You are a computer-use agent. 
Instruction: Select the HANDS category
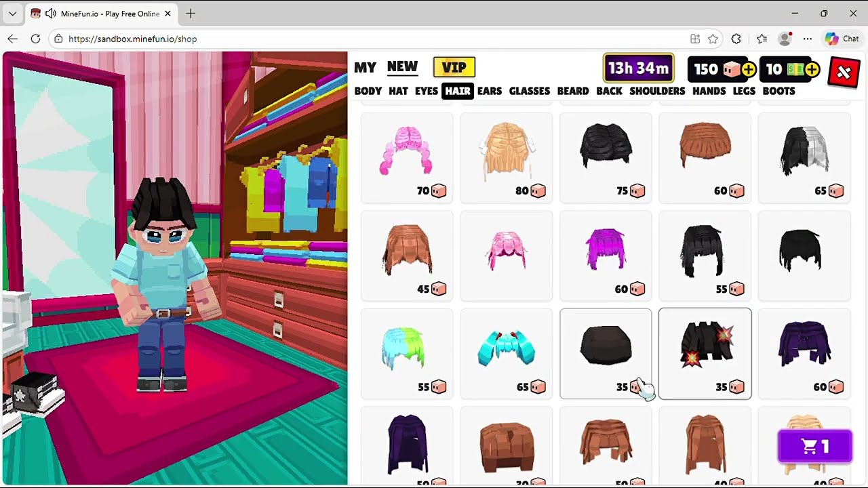tap(709, 91)
